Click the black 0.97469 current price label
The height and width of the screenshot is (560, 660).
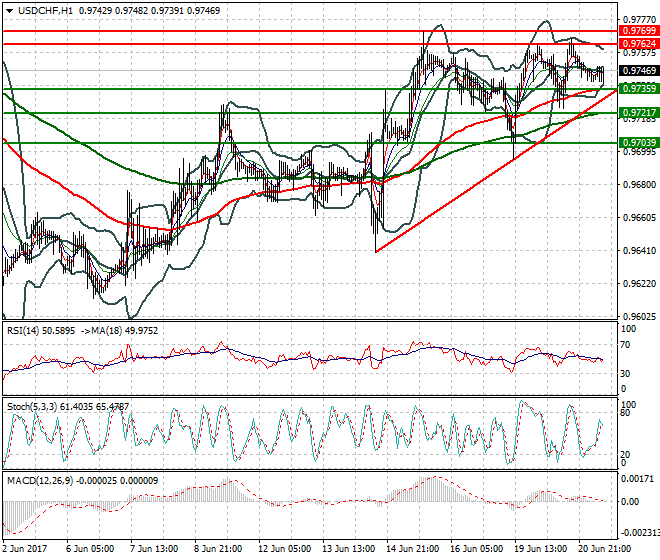(639, 71)
